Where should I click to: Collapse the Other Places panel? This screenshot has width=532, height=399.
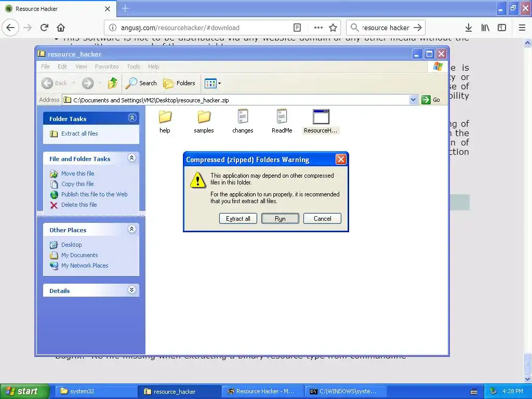coord(132,229)
